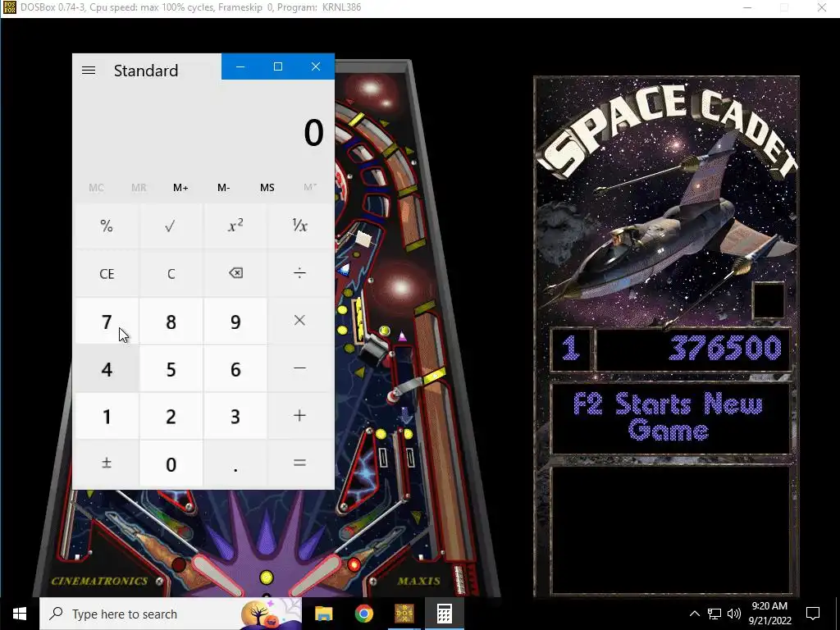Click the number 0 key
Image resolution: width=840 pixels, height=630 pixels.
[171, 463]
